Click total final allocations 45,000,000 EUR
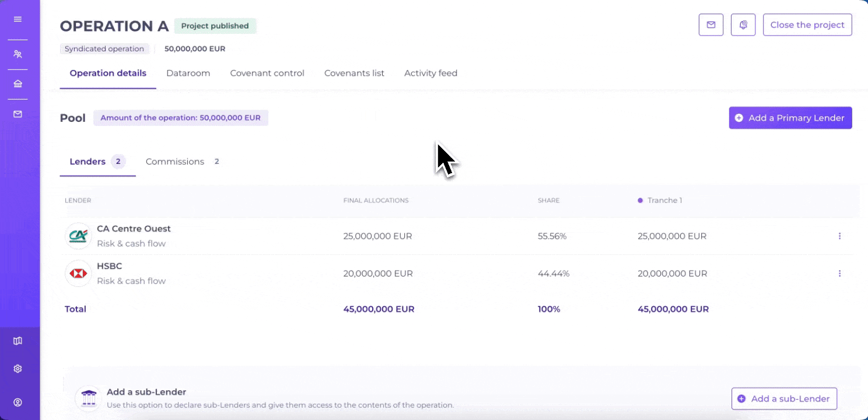 379,309
